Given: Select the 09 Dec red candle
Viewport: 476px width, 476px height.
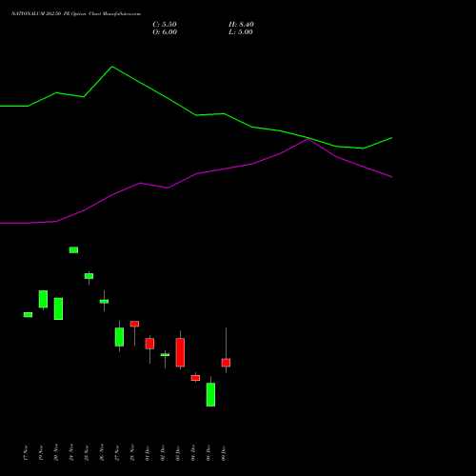Looking at the screenshot, I should (226, 363).
